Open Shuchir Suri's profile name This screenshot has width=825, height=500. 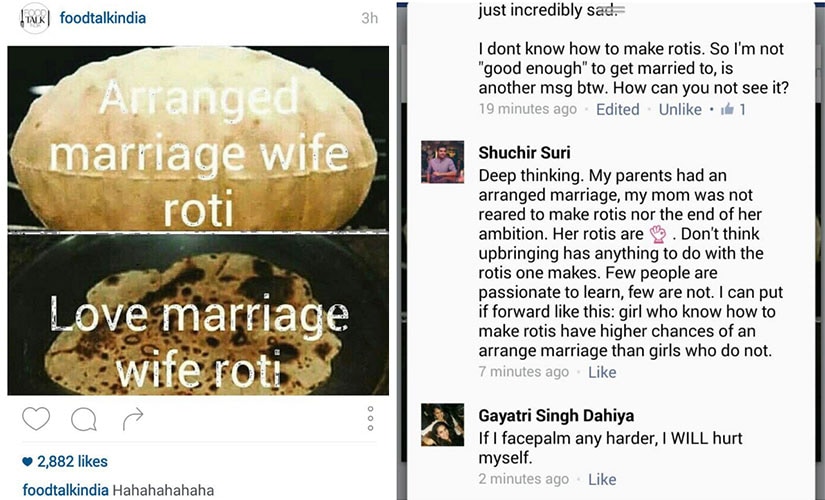(524, 153)
